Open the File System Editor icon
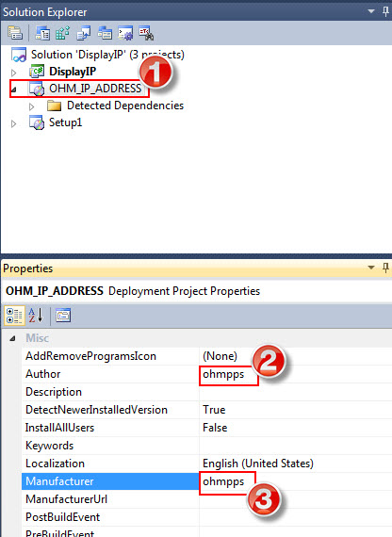392x537 pixels. click(42, 33)
